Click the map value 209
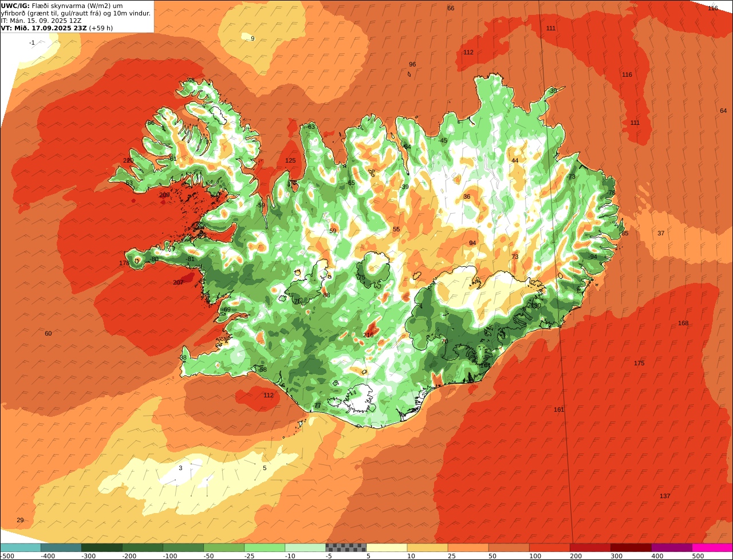733x560 pixels. point(164,195)
